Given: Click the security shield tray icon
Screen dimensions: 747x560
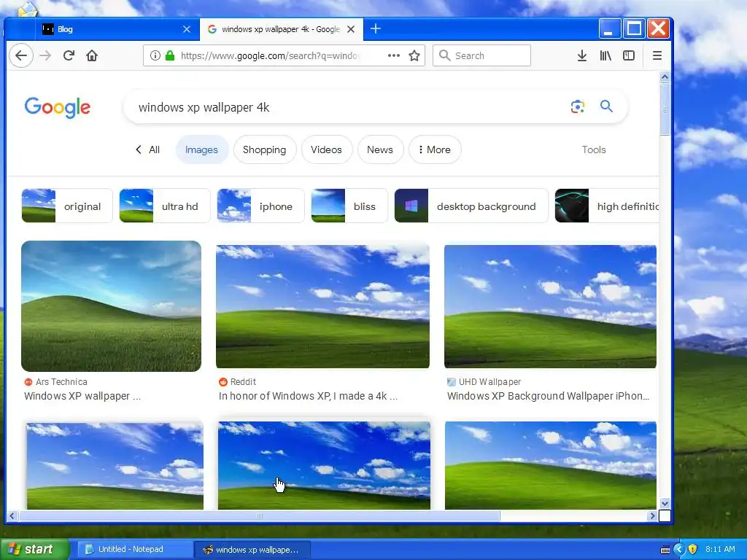Looking at the screenshot, I should click(692, 550).
